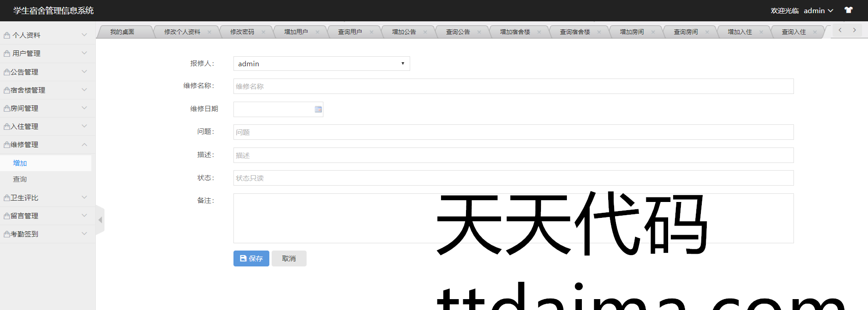Select 查询 under 维修管理

point(20,179)
